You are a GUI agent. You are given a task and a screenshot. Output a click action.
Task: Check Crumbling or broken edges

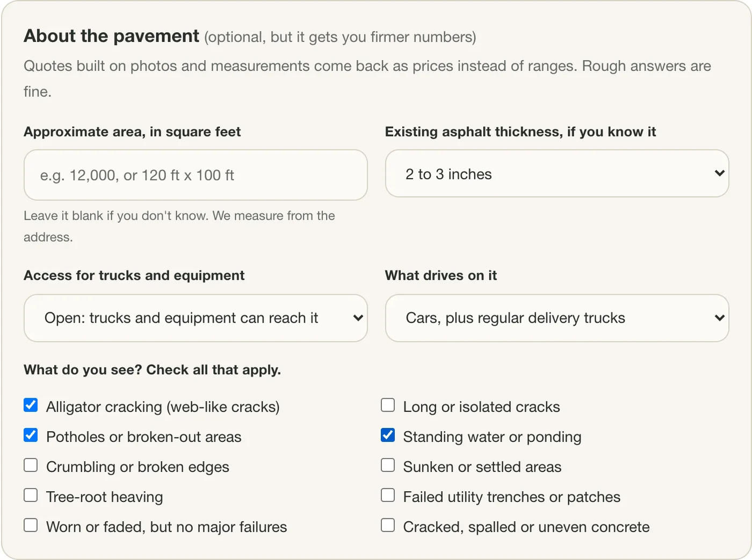click(x=31, y=466)
